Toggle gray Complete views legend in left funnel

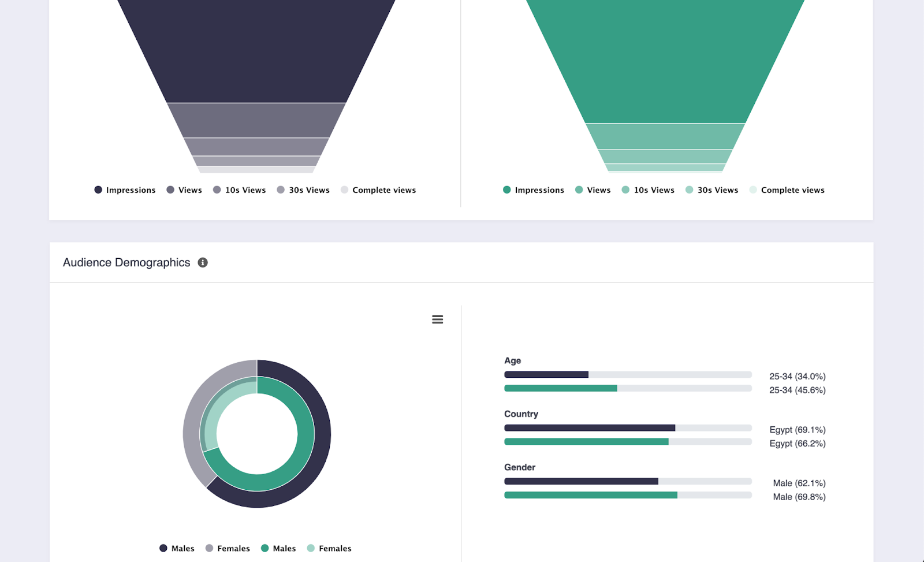coord(378,190)
